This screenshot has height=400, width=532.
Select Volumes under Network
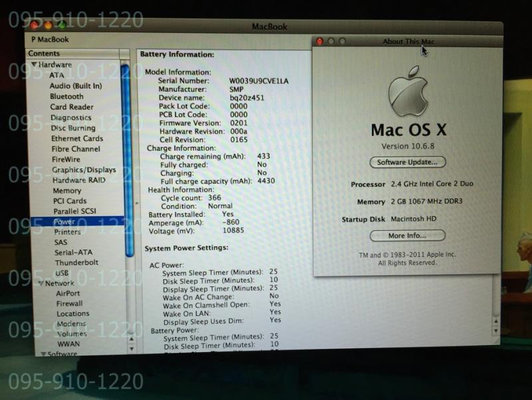click(72, 334)
